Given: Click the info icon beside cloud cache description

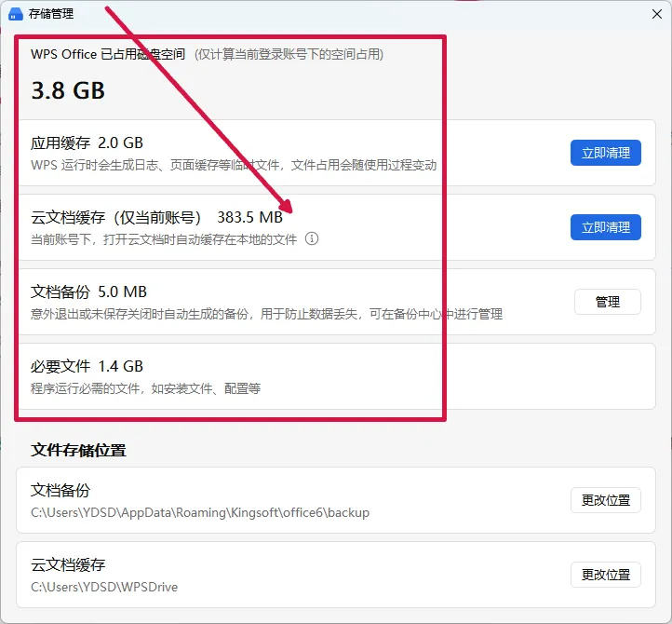Looking at the screenshot, I should coord(312,238).
